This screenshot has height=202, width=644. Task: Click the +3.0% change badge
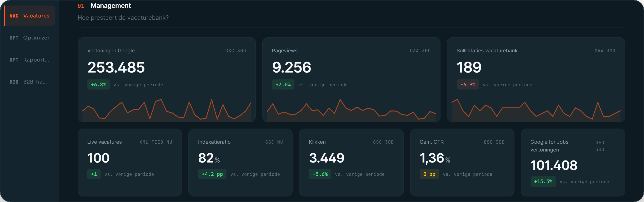[283, 84]
